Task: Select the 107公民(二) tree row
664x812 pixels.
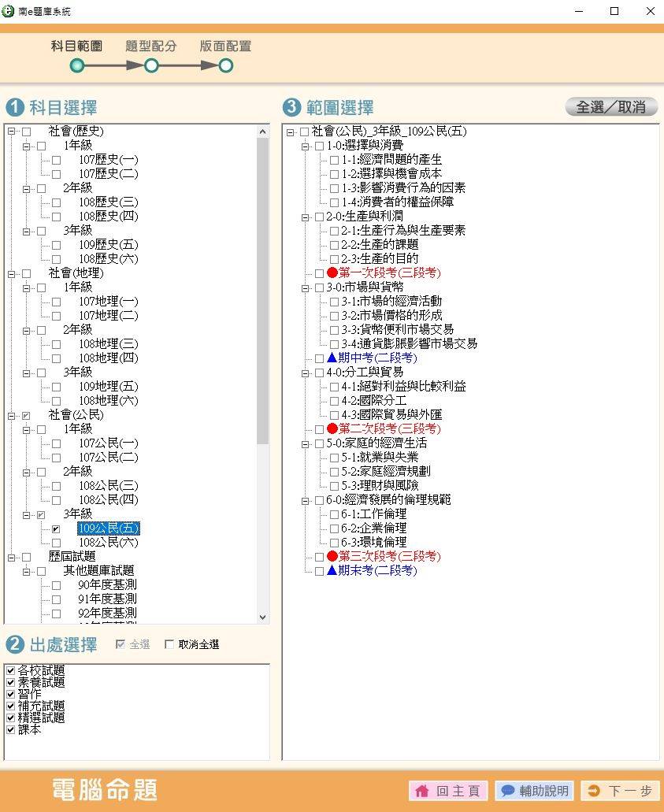Action: click(108, 458)
